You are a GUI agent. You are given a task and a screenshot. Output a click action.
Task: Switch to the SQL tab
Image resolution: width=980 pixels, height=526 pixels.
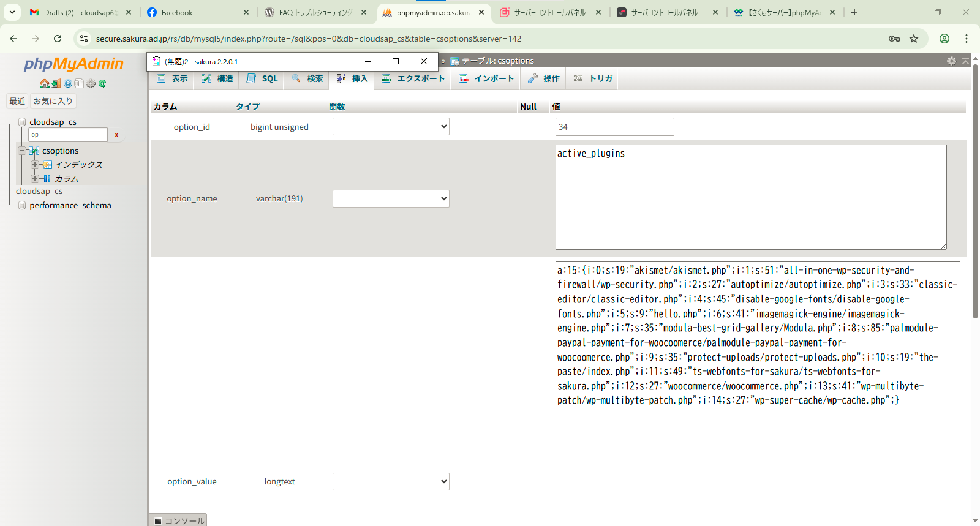coord(262,78)
